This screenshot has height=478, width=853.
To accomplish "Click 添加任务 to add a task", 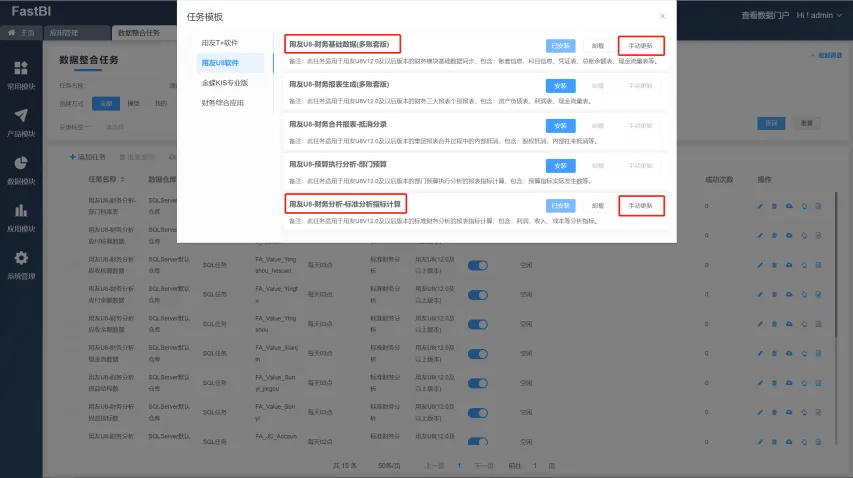I will pos(88,157).
